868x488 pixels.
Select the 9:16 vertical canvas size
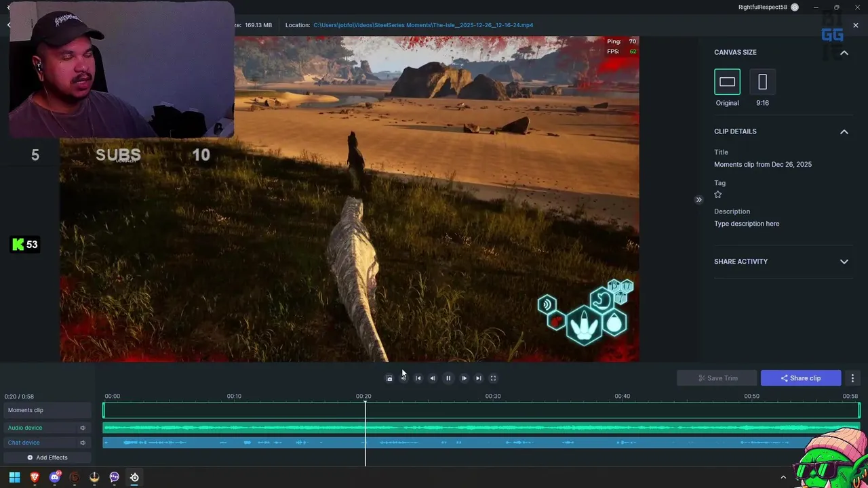pos(762,82)
